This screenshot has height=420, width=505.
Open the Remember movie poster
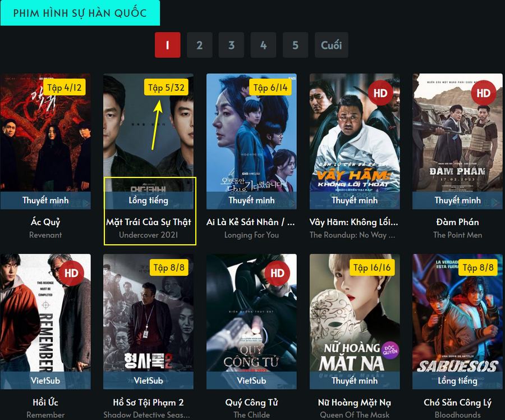pos(45,321)
